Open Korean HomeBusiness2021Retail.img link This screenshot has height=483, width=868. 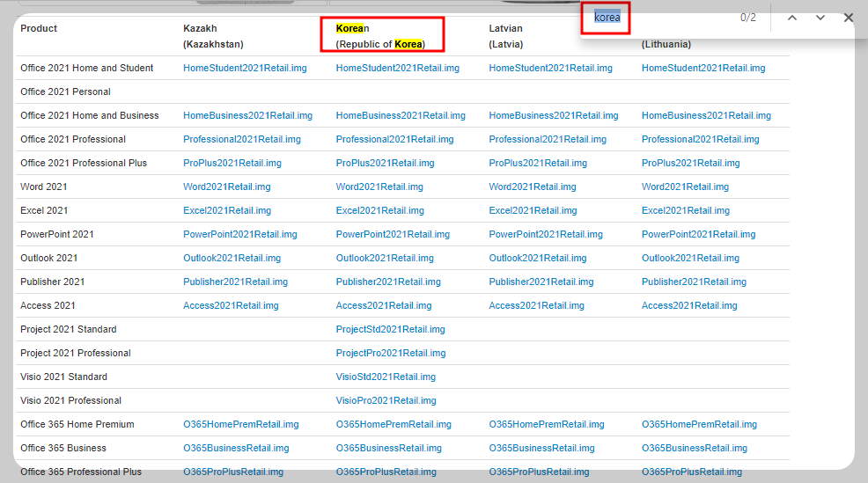click(401, 115)
